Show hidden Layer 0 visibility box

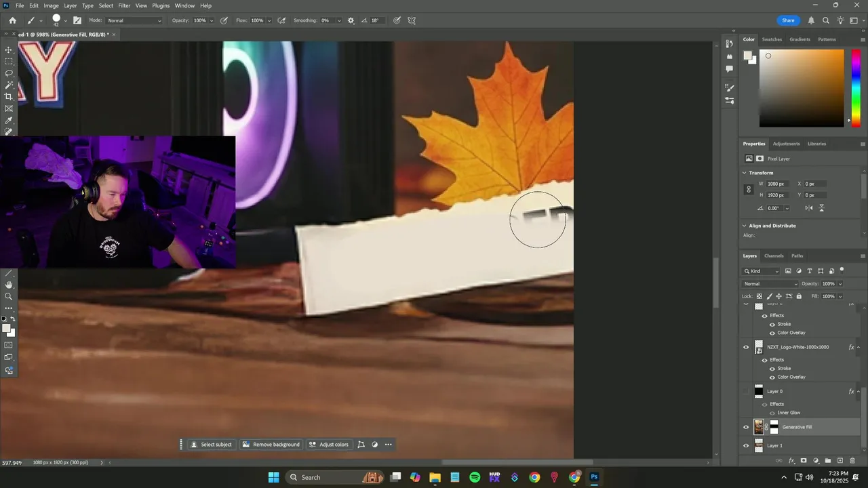[746, 392]
